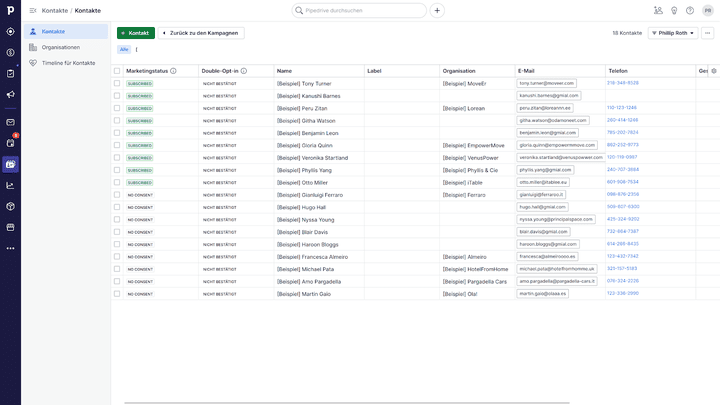This screenshot has width=720, height=405.
Task: Click the horizontal scrollbar at bottom
Action: point(347,403)
